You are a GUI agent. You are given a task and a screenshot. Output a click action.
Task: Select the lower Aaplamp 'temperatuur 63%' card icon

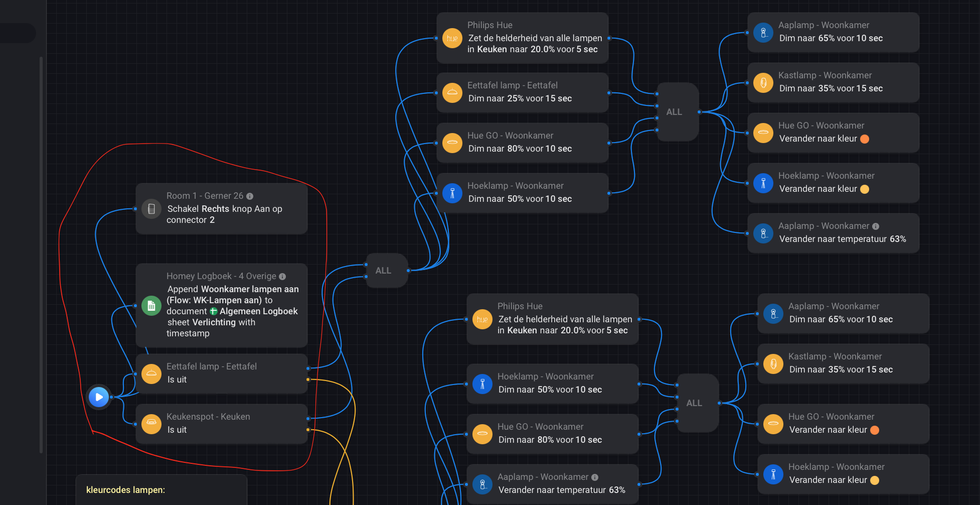[482, 484]
